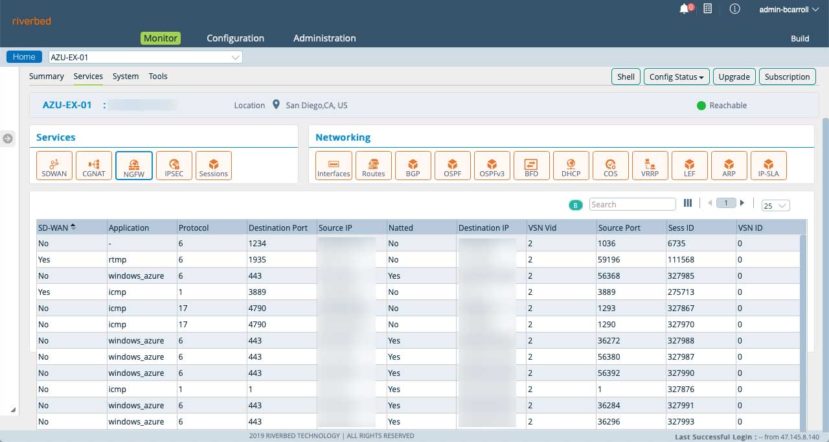Screen dimensions: 829x442
Task: Open the IPSEC service icon
Action: click(x=174, y=165)
